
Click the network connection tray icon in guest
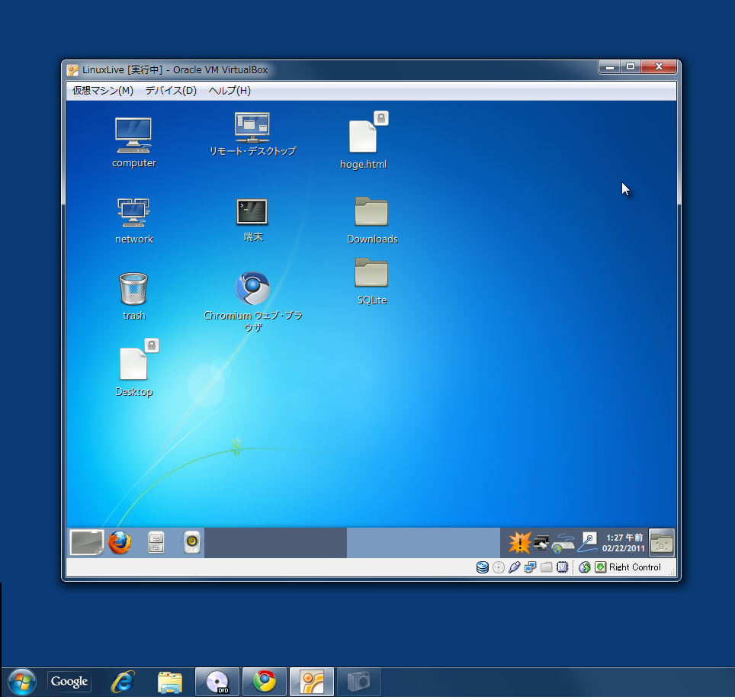pos(541,543)
